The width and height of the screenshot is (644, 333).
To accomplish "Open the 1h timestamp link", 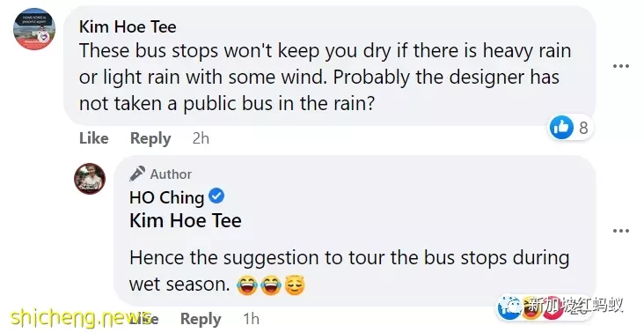I will click(251, 319).
